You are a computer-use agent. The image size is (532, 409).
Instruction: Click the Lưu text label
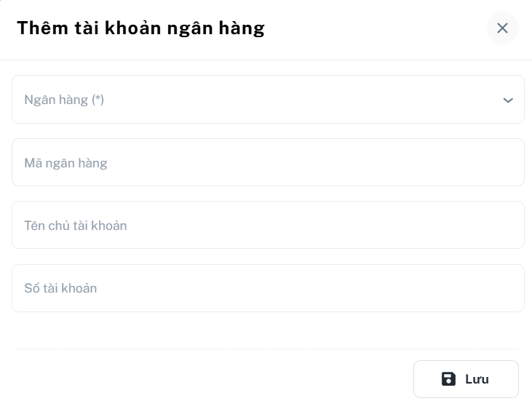[x=477, y=379]
